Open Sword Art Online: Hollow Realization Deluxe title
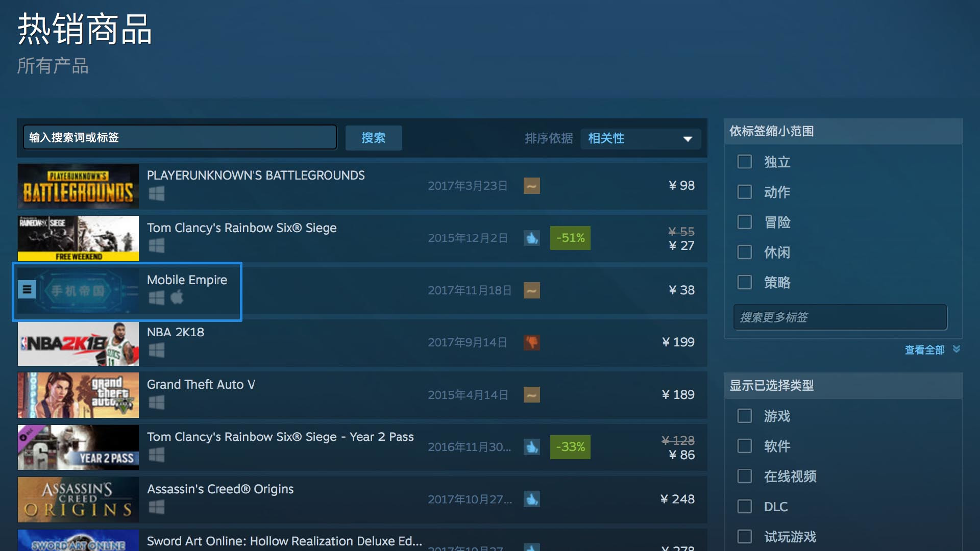 pyautogui.click(x=284, y=541)
